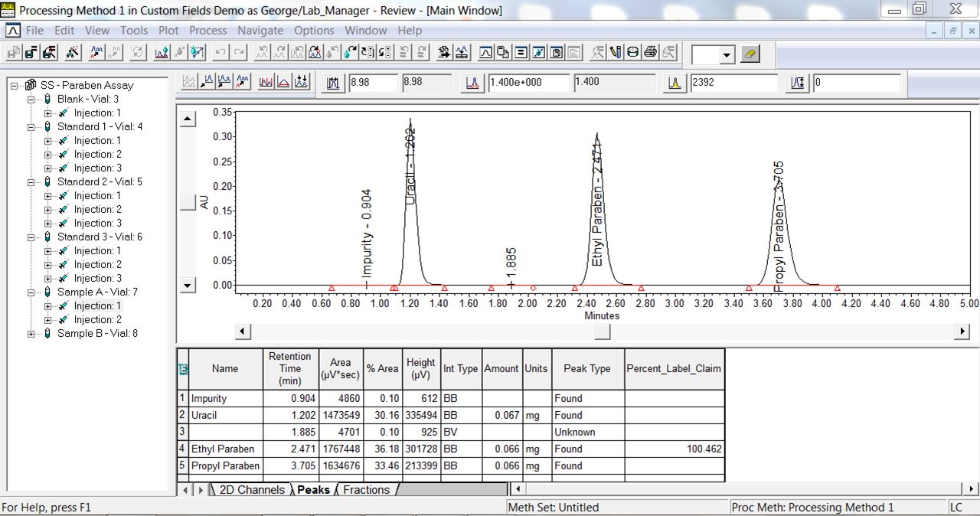Click the minimum height icon beside 0
980x516 pixels.
click(799, 83)
